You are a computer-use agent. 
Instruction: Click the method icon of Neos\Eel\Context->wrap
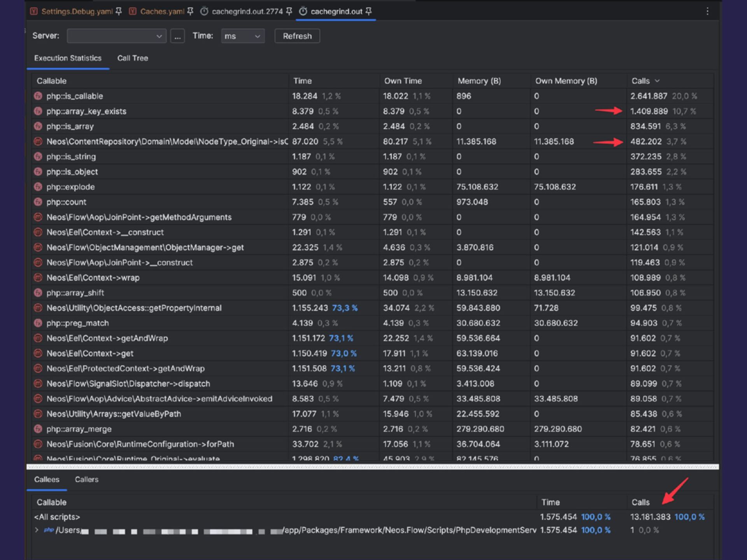tap(38, 278)
